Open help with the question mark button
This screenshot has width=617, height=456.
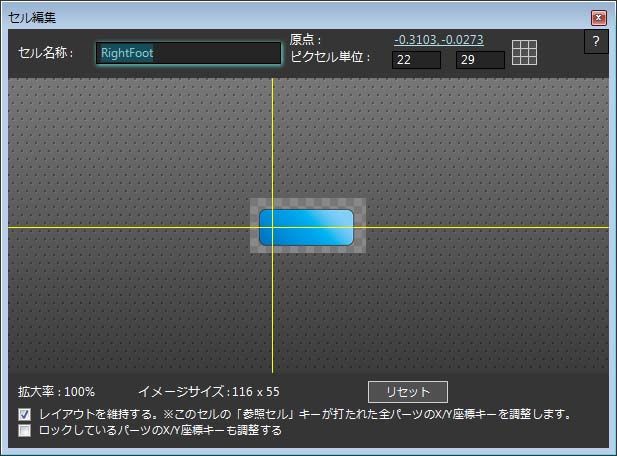(x=596, y=41)
